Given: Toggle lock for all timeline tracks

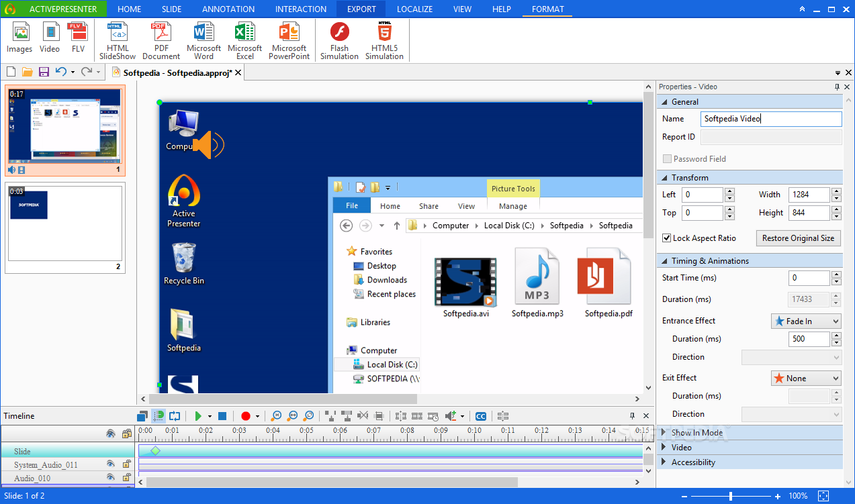Looking at the screenshot, I should click(126, 434).
